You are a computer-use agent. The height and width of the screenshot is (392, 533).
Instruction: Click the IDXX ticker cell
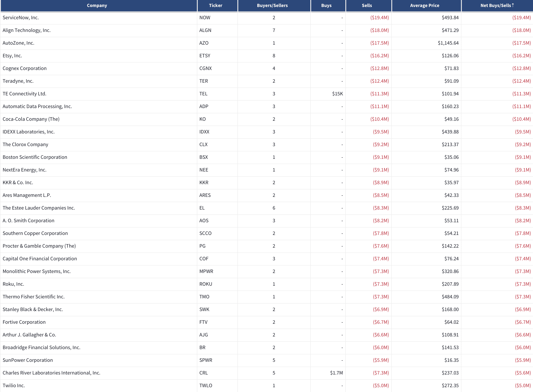pos(204,132)
